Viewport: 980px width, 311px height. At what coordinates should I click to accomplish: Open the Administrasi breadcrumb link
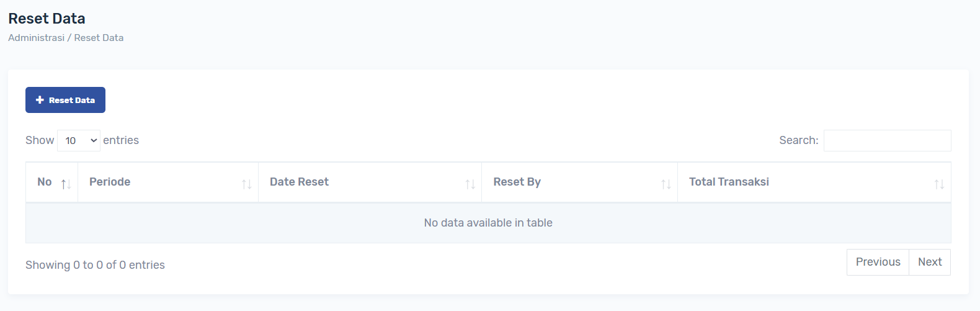tap(36, 38)
